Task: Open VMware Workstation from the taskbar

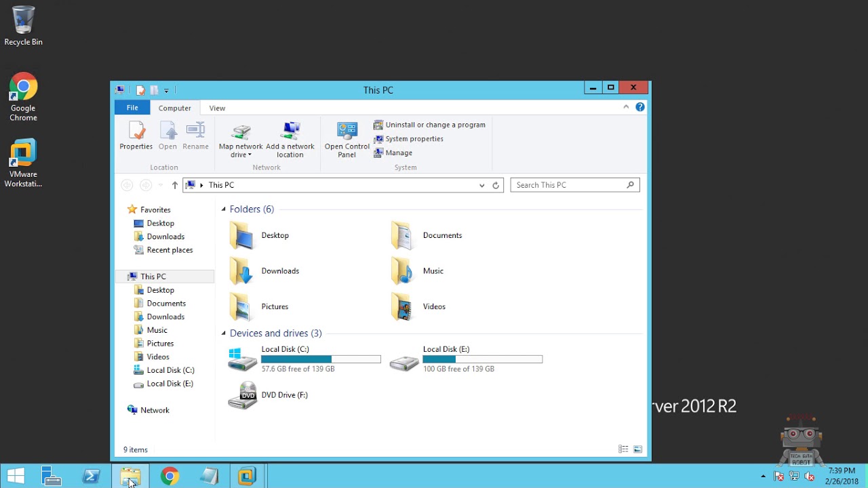Action: (247, 476)
